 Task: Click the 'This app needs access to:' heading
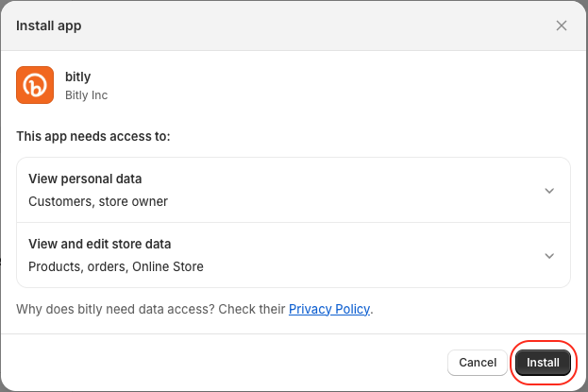coord(93,136)
